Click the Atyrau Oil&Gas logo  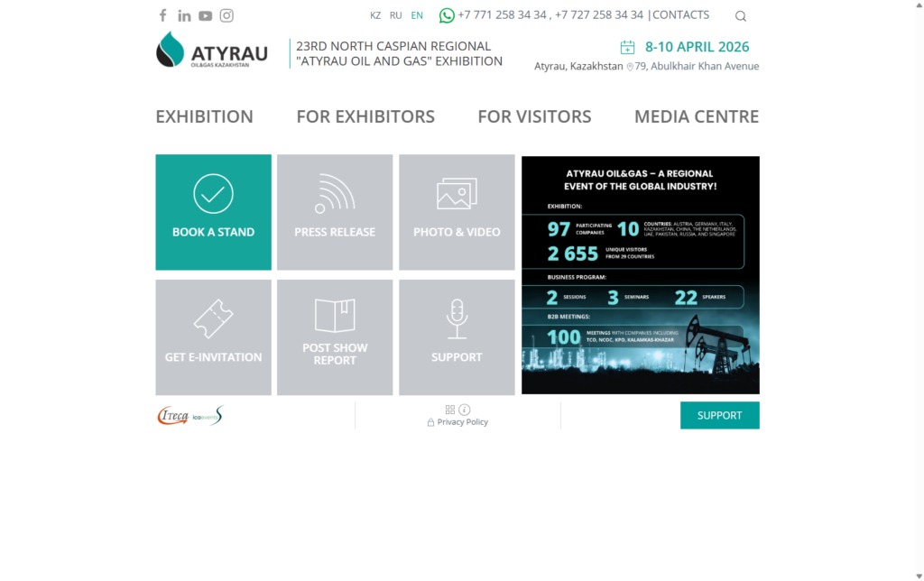tap(212, 51)
